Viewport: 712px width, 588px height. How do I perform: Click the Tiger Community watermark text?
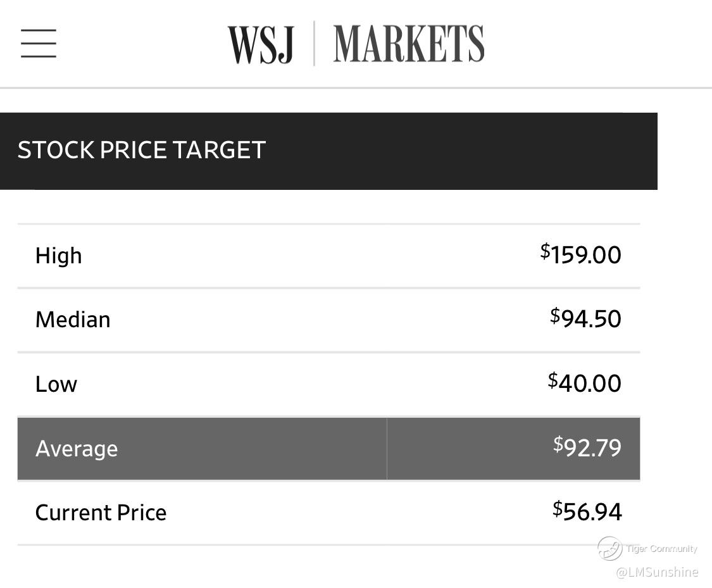click(662, 549)
